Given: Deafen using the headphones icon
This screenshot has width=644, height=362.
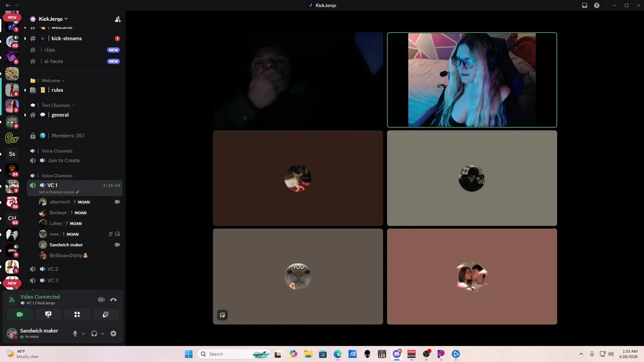Looking at the screenshot, I should coord(94,333).
